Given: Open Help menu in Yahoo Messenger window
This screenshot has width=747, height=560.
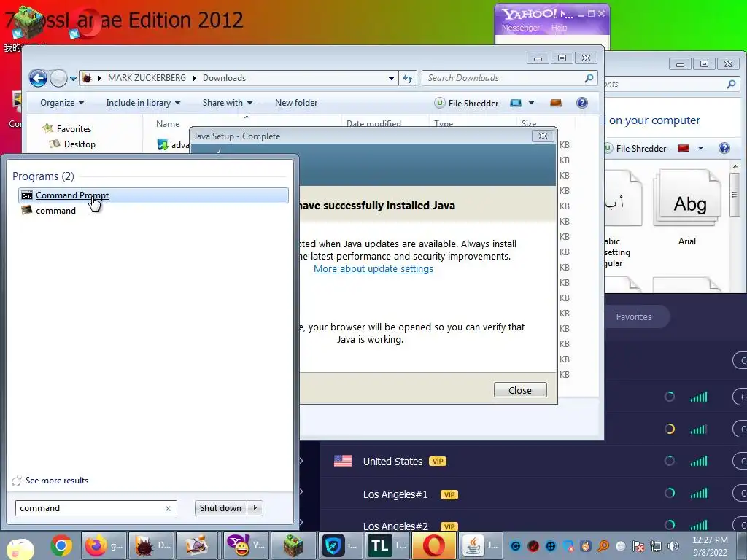Looking at the screenshot, I should click(560, 28).
